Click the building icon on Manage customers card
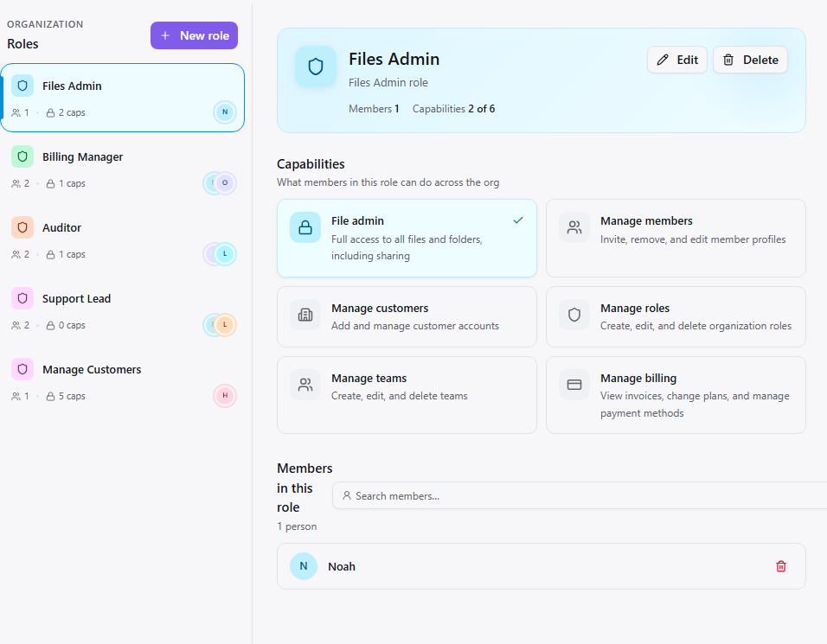 [305, 315]
